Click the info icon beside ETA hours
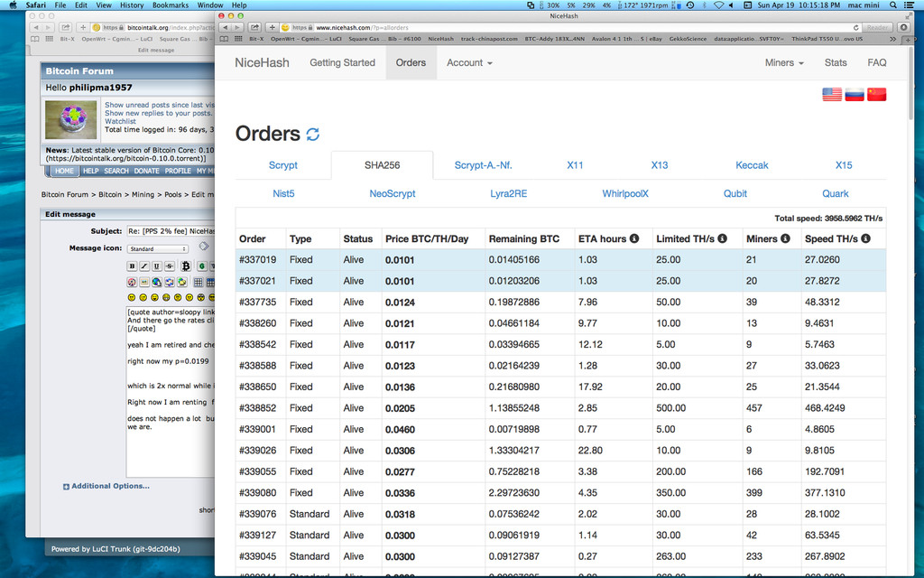The image size is (924, 578). [634, 238]
